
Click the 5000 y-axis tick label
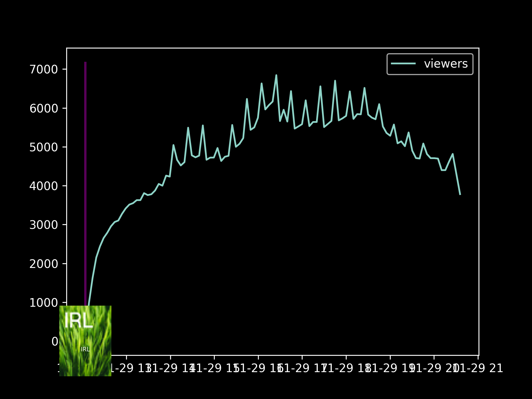point(44,147)
